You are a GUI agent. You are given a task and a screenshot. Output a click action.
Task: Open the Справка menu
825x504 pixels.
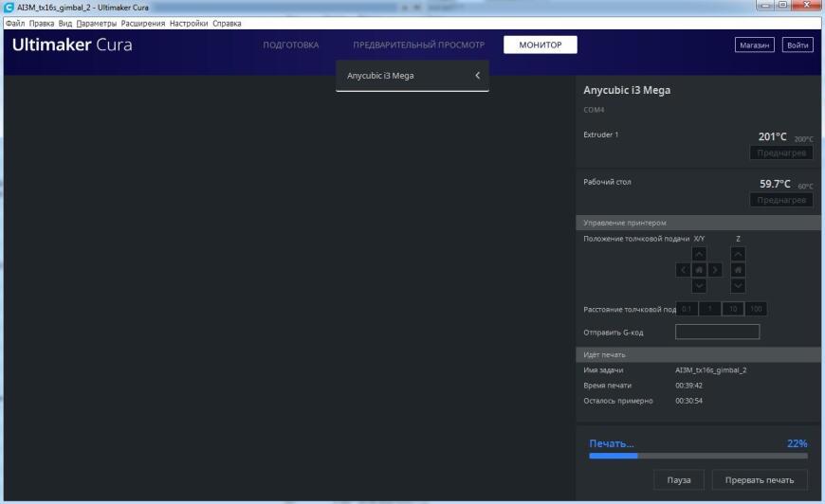[x=227, y=23]
